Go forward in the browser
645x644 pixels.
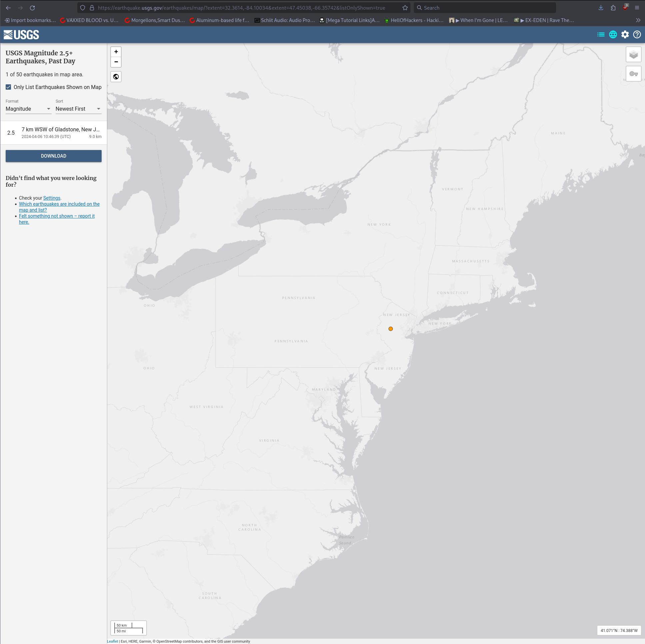pyautogui.click(x=20, y=8)
